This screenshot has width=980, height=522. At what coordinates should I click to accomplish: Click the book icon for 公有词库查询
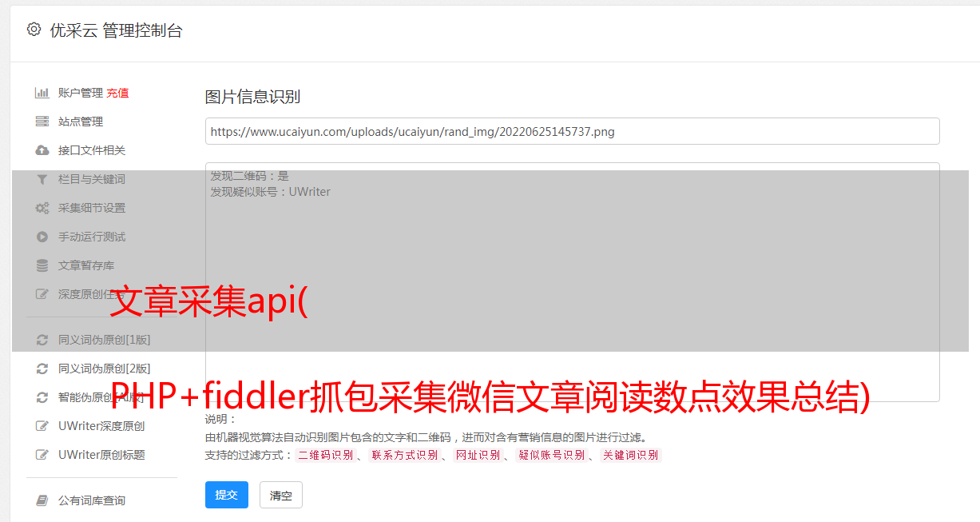pos(42,500)
